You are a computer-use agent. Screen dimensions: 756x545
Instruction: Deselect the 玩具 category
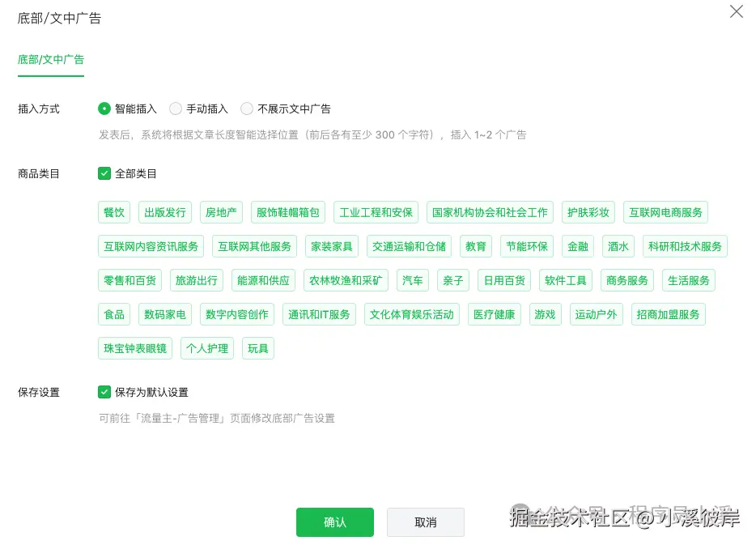(x=257, y=348)
